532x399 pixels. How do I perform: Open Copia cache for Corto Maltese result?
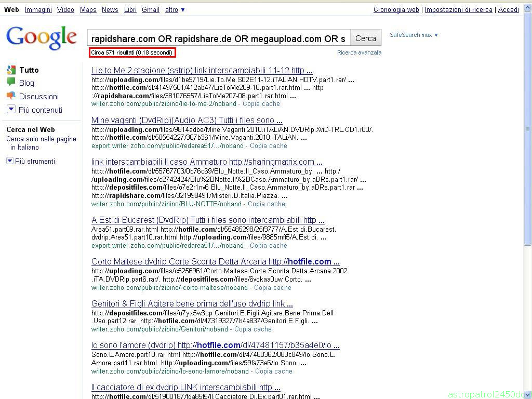[273, 288]
